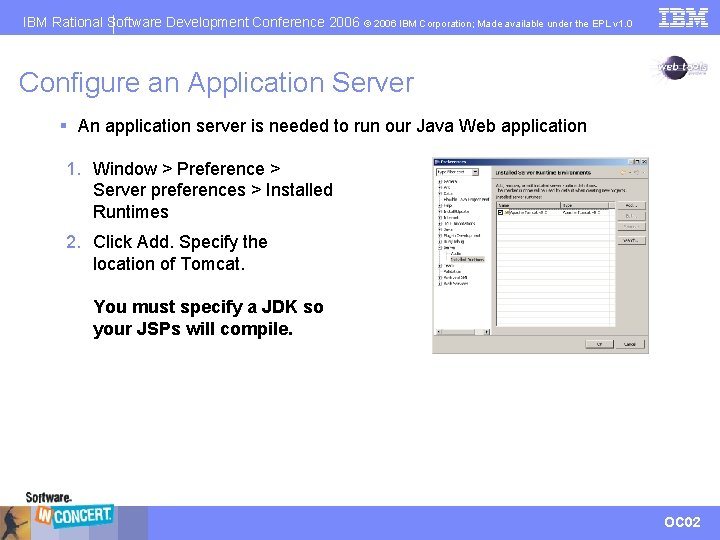720x540 pixels.
Task: Expand the Java node in the preferences tree
Action: point(440,230)
